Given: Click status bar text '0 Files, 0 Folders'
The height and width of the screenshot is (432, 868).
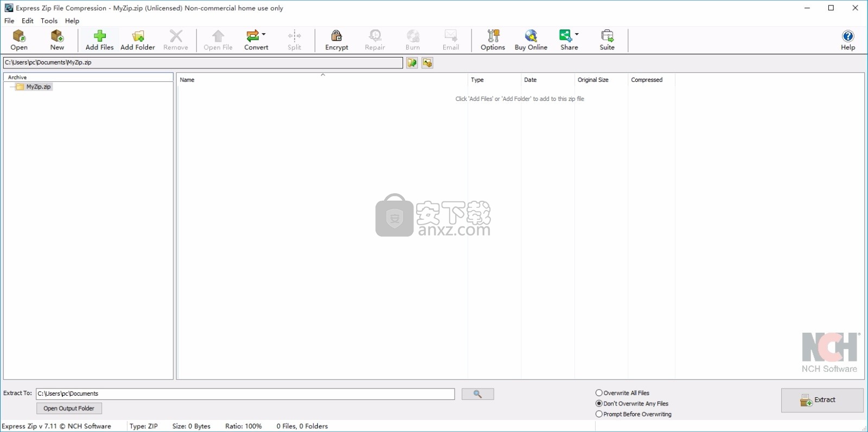Looking at the screenshot, I should (302, 427).
